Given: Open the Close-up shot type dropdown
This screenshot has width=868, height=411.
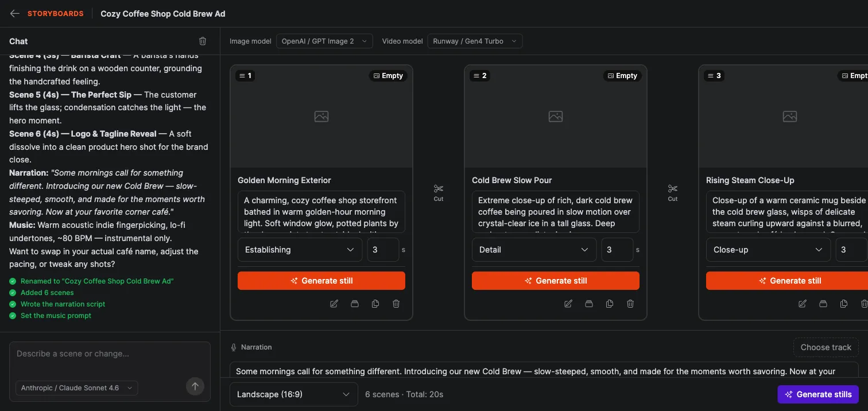Looking at the screenshot, I should 768,250.
